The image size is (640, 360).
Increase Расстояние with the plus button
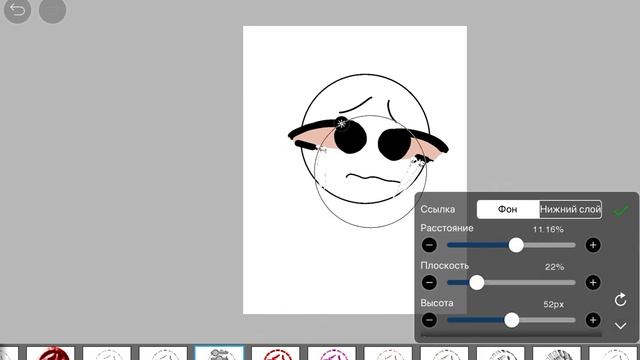coord(593,245)
